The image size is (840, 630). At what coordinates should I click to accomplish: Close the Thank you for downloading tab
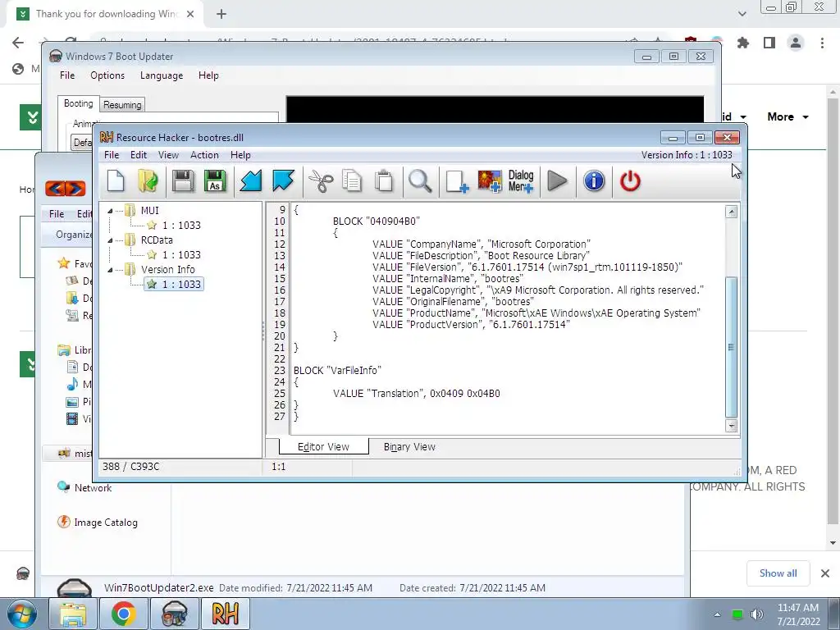pyautogui.click(x=190, y=15)
